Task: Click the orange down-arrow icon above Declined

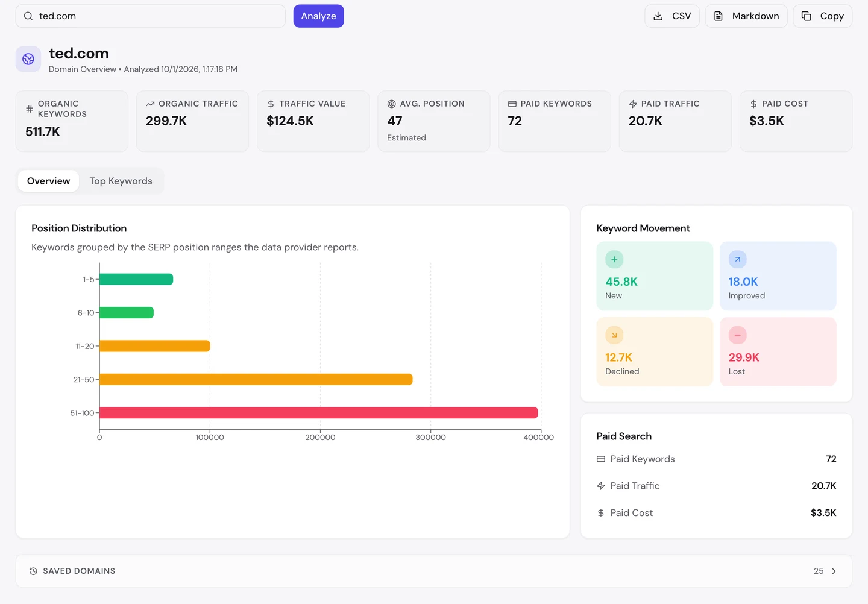Action: pyautogui.click(x=614, y=335)
